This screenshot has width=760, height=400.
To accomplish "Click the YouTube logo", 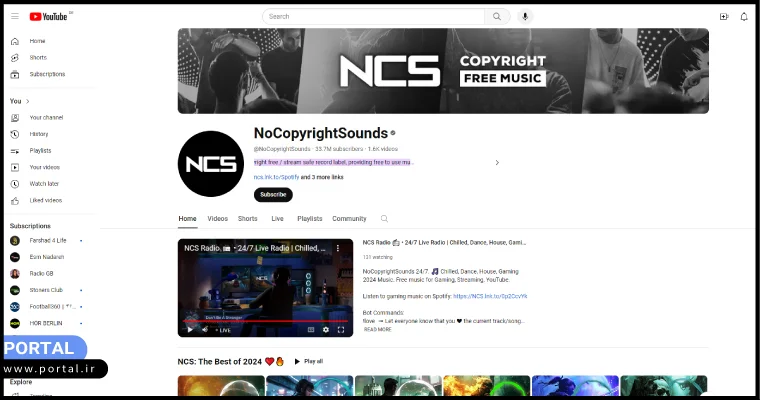I will point(48,16).
